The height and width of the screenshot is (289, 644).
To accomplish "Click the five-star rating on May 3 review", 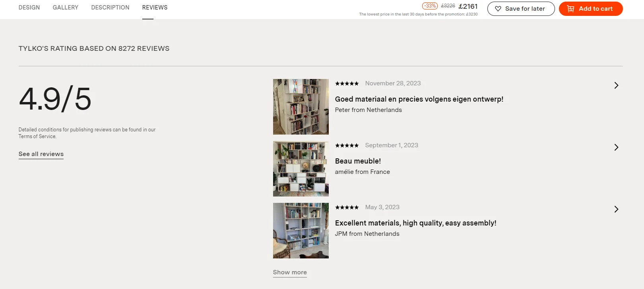I will pyautogui.click(x=347, y=207).
